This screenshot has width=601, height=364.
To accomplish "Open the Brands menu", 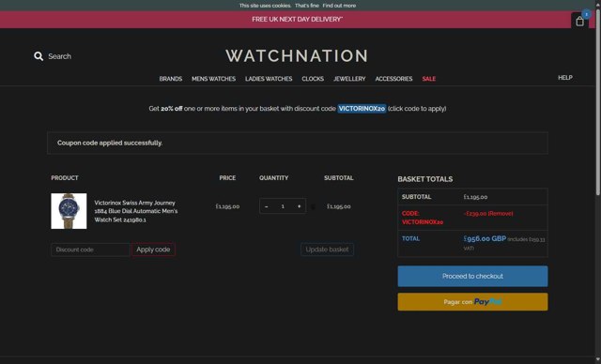I will coord(171,79).
